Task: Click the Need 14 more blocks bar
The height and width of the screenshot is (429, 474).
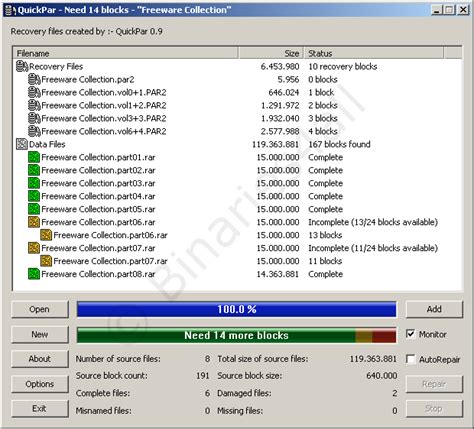Action: point(236,335)
